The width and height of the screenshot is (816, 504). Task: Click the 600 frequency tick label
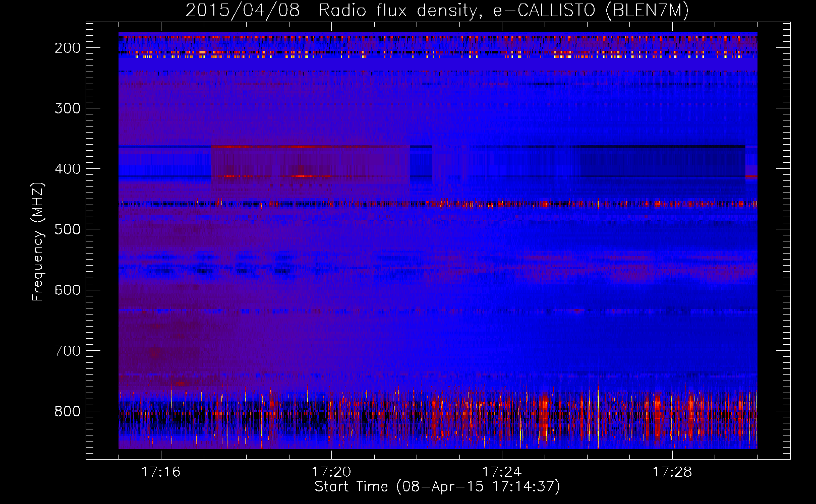(68, 290)
